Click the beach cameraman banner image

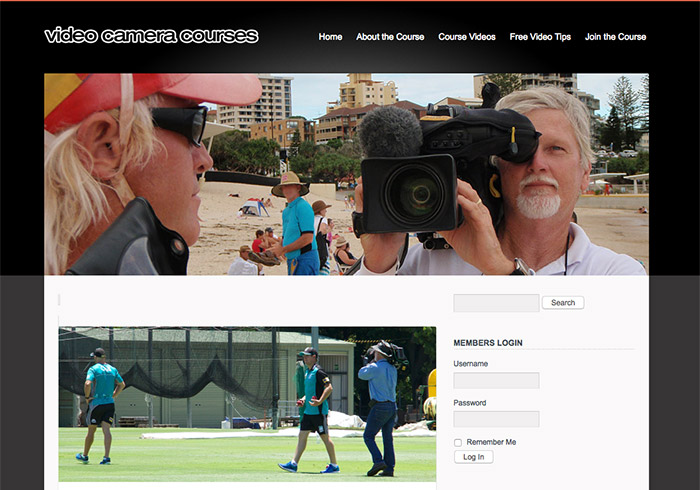click(346, 174)
